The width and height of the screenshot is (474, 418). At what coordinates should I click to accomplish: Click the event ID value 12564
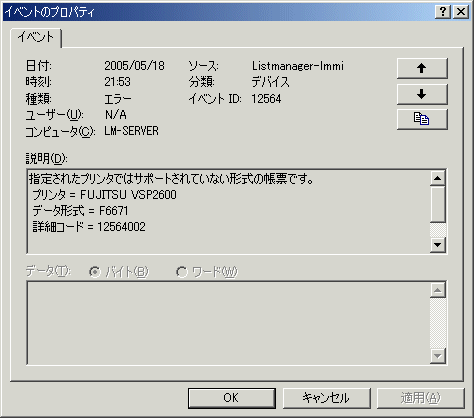[x=266, y=99]
